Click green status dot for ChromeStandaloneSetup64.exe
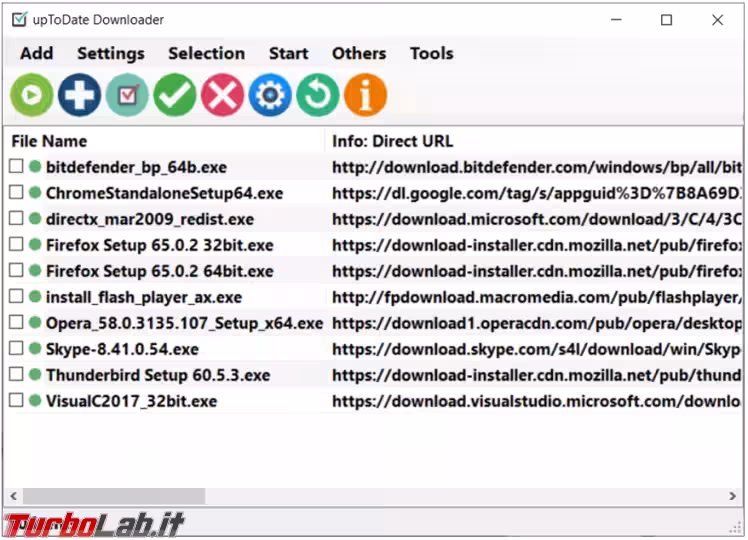Viewport: 748px width, 540px height. [x=35, y=192]
